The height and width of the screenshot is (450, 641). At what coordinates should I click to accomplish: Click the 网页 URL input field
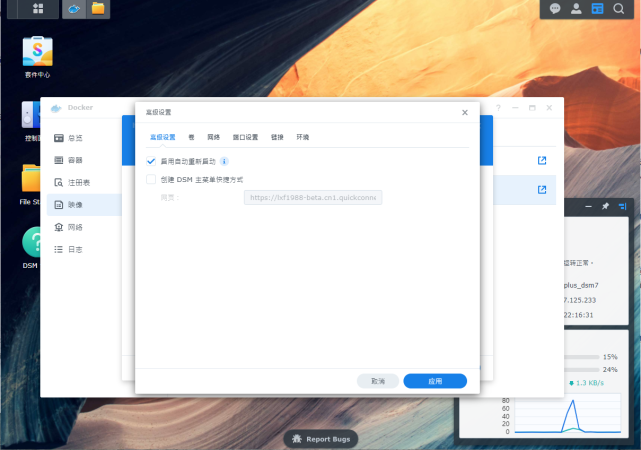click(x=313, y=197)
